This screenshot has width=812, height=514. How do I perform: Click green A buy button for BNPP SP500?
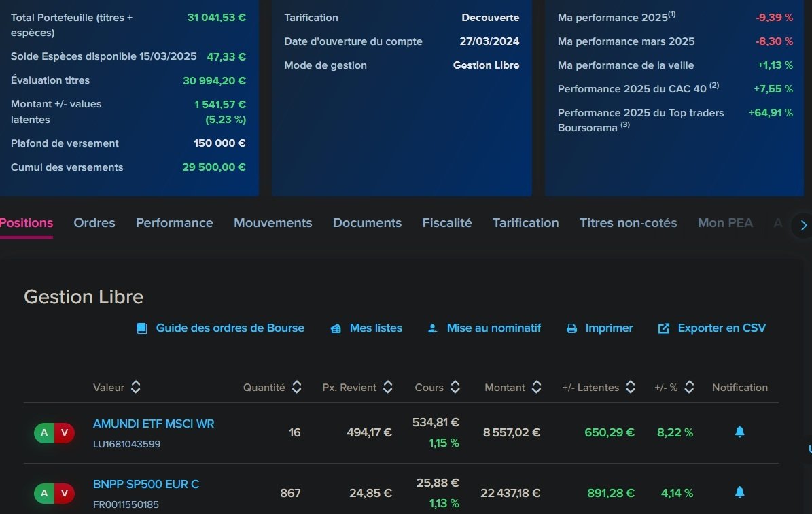[44, 494]
